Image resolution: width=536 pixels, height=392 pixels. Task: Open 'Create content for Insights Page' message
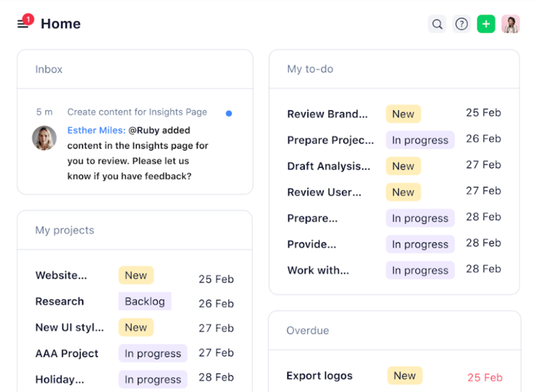137,112
